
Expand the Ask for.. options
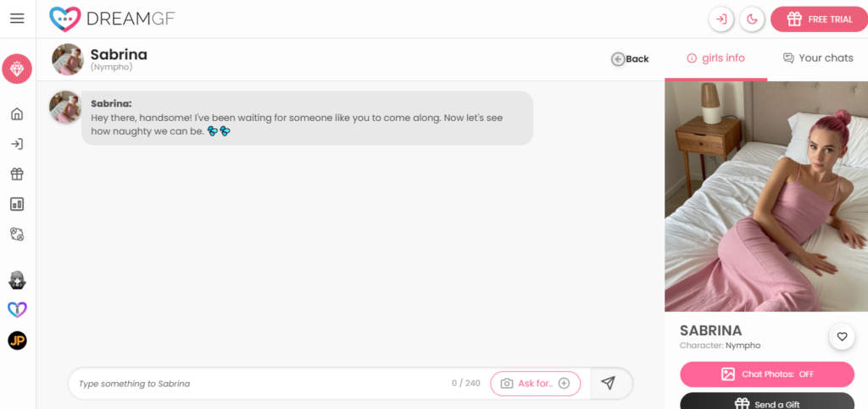536,384
